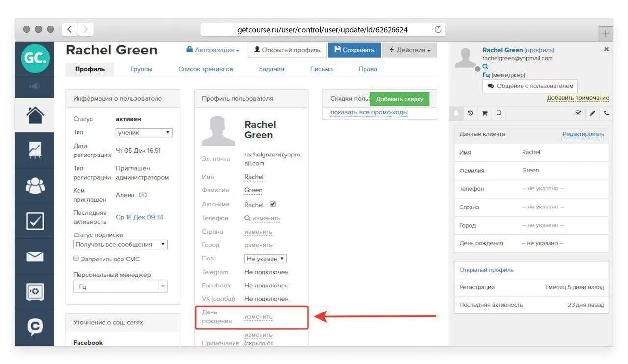This screenshot has width=628, height=364.
Task: Click the '23 дня назад' last activity value
Action: [586, 305]
